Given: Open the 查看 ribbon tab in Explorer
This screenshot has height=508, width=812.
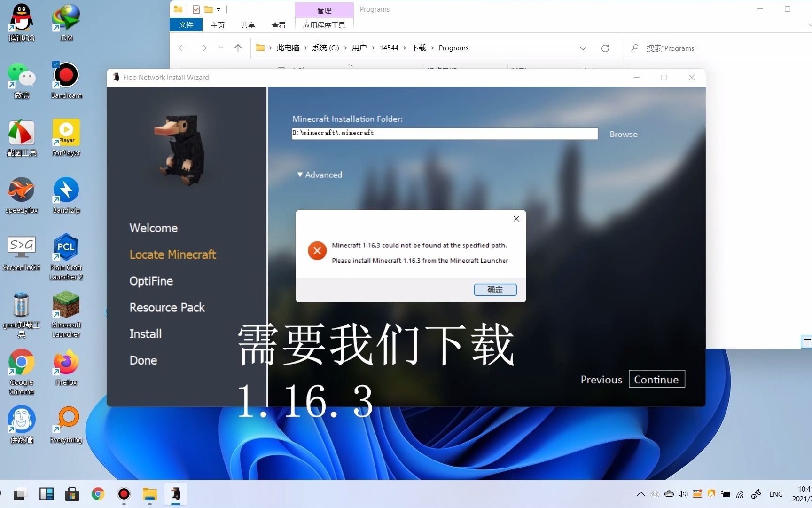Looking at the screenshot, I should tap(278, 25).
